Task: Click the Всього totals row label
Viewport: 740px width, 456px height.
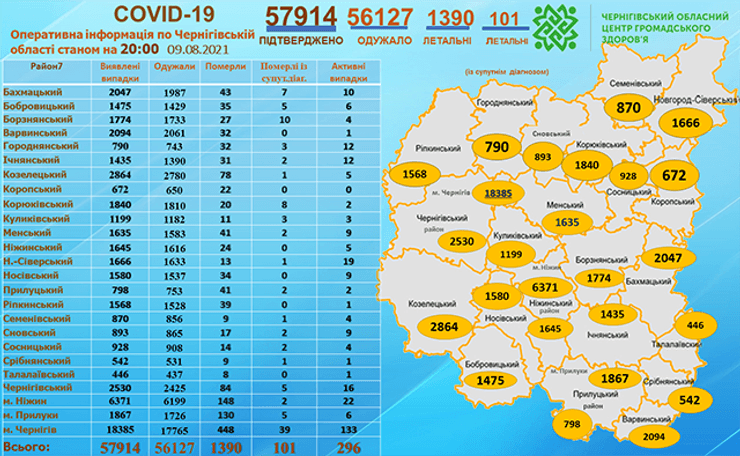Action: pos(26,445)
